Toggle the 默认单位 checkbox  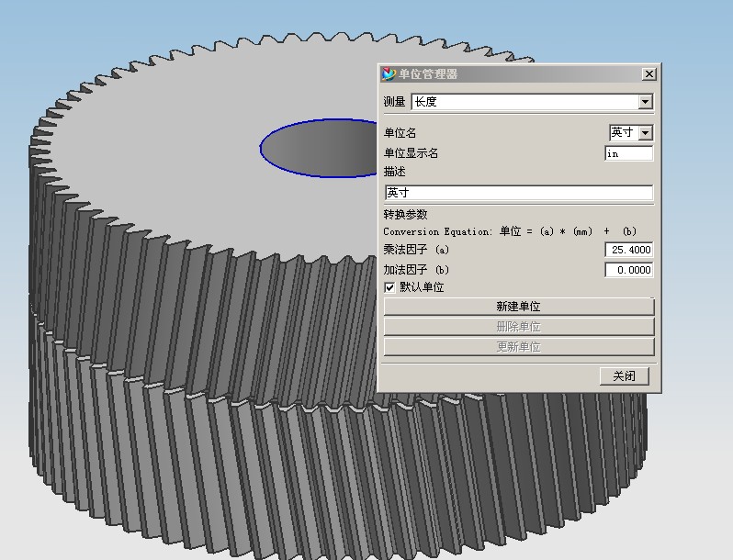point(389,287)
